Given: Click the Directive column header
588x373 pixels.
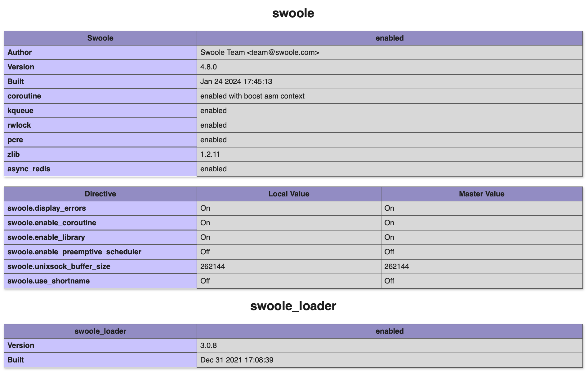Looking at the screenshot, I should (100, 194).
